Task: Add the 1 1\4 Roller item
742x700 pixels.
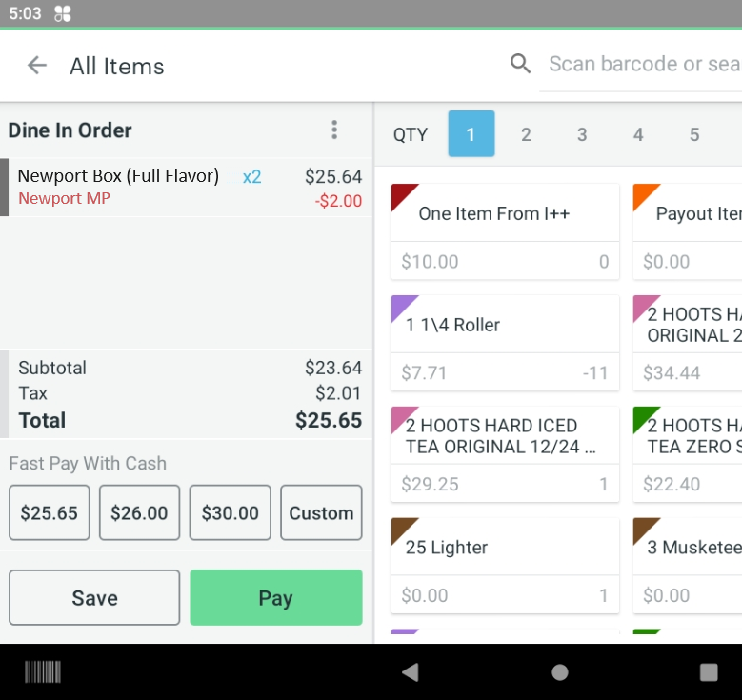Action: (505, 343)
